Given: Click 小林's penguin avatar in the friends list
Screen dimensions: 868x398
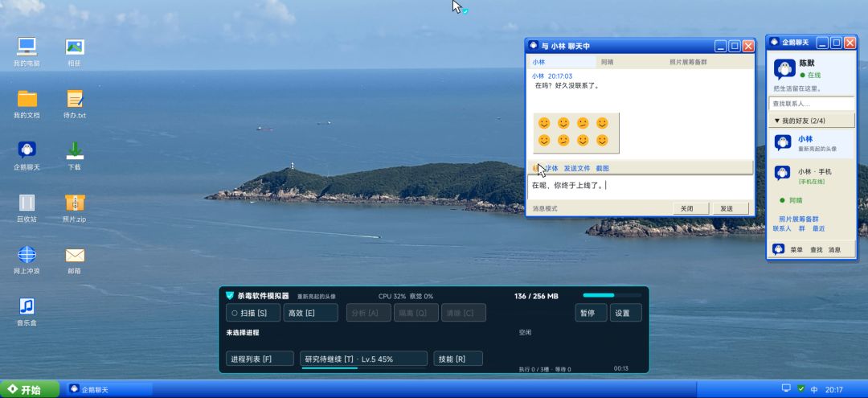Looking at the screenshot, I should pos(782,143).
